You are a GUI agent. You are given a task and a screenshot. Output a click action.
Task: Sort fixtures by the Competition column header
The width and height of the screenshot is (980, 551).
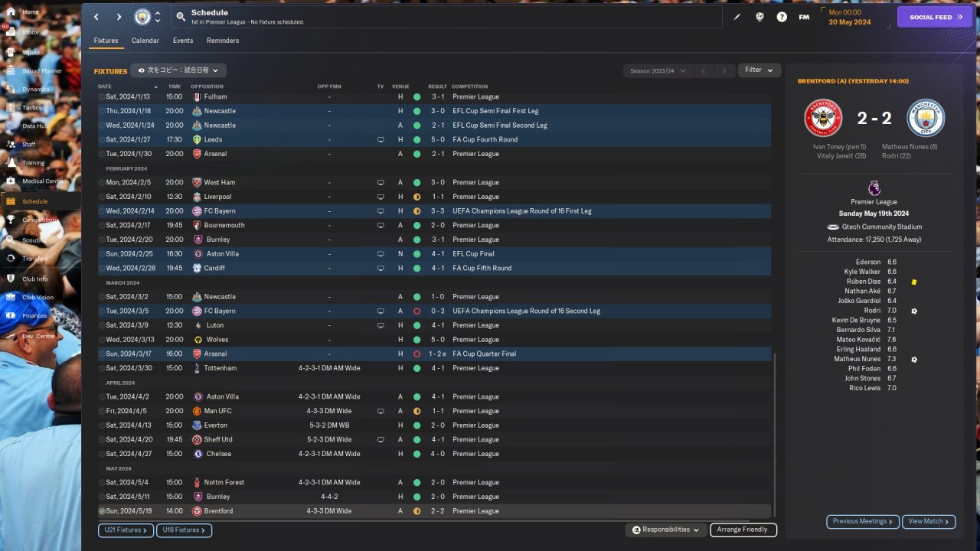click(469, 86)
